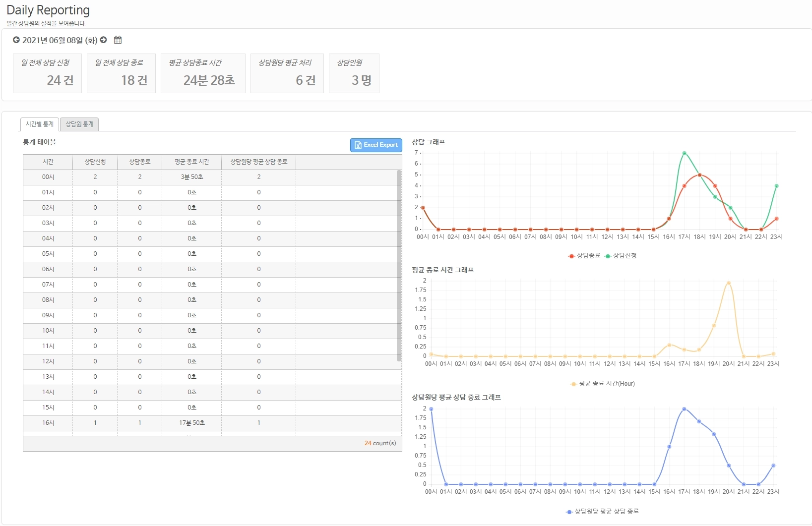Viewport: 812px width, 526px height.
Task: Click date text 2021년 06월 08일 (화)
Action: (60, 40)
